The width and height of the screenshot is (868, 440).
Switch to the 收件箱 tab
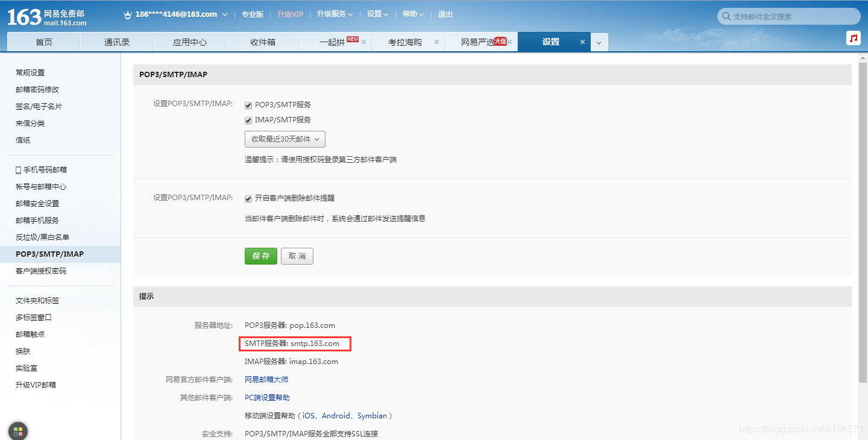[x=263, y=42]
